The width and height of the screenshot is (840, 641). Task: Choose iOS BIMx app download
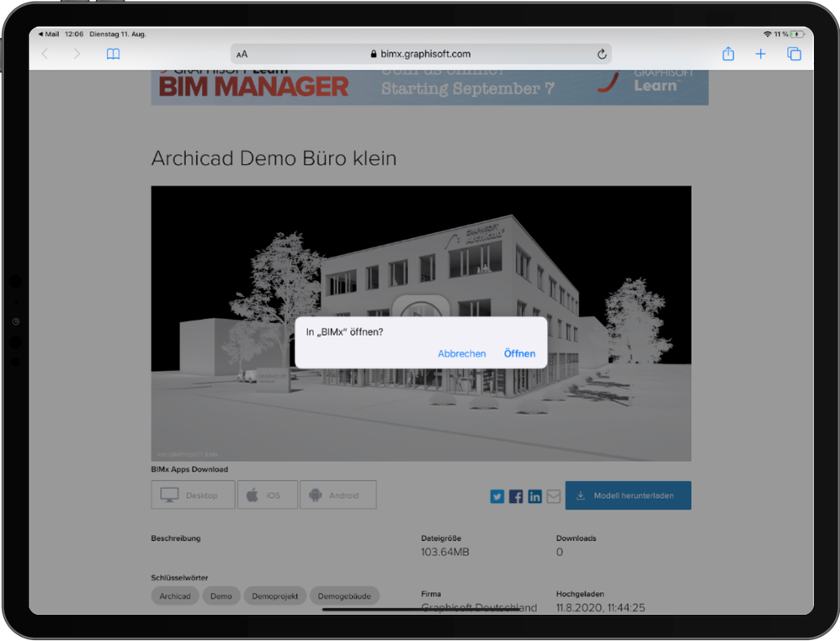(x=268, y=495)
